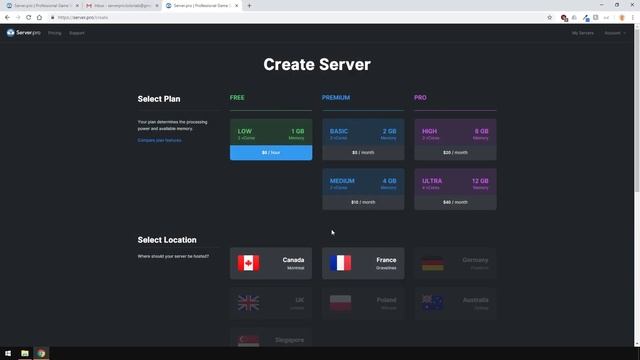Click the Select Plan heading

159,99
